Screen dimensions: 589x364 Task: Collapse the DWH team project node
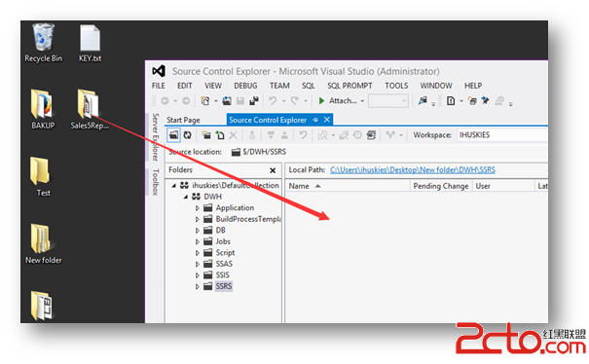(186, 197)
